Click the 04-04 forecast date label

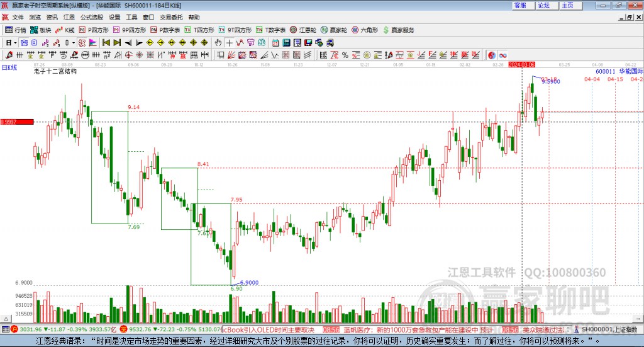pos(592,79)
